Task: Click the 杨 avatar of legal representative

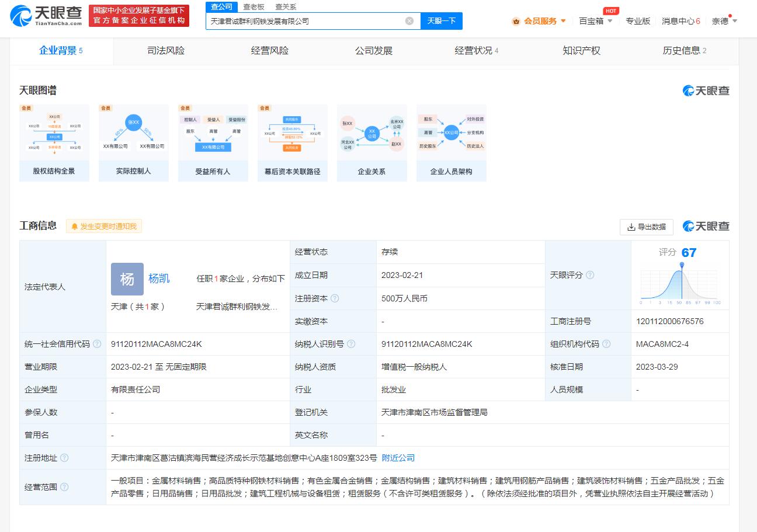Action: click(127, 279)
